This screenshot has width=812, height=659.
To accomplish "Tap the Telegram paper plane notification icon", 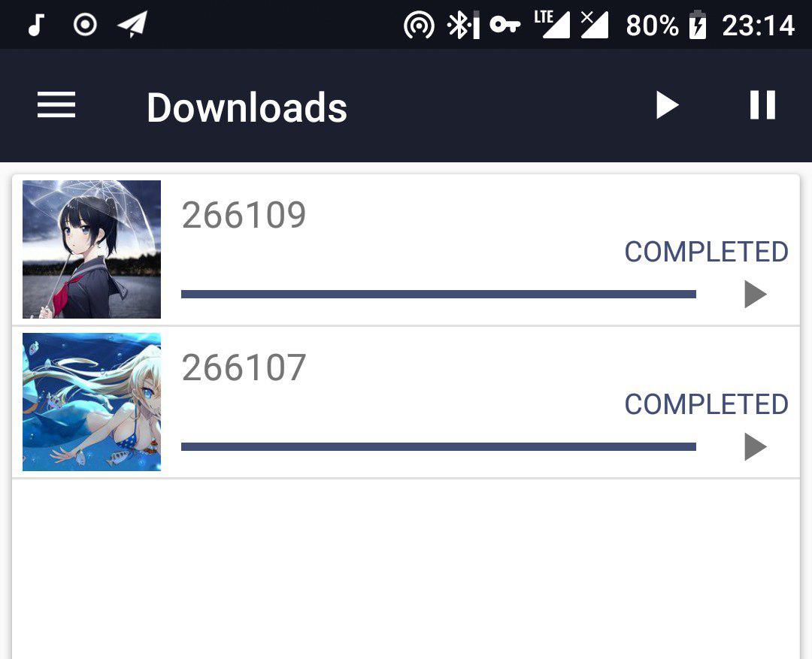I will (x=132, y=24).
